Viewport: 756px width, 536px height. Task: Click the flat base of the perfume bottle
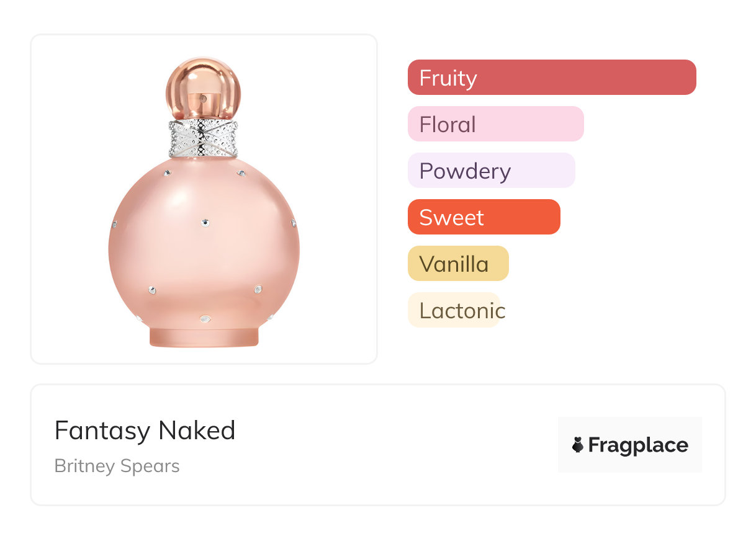pyautogui.click(x=204, y=336)
